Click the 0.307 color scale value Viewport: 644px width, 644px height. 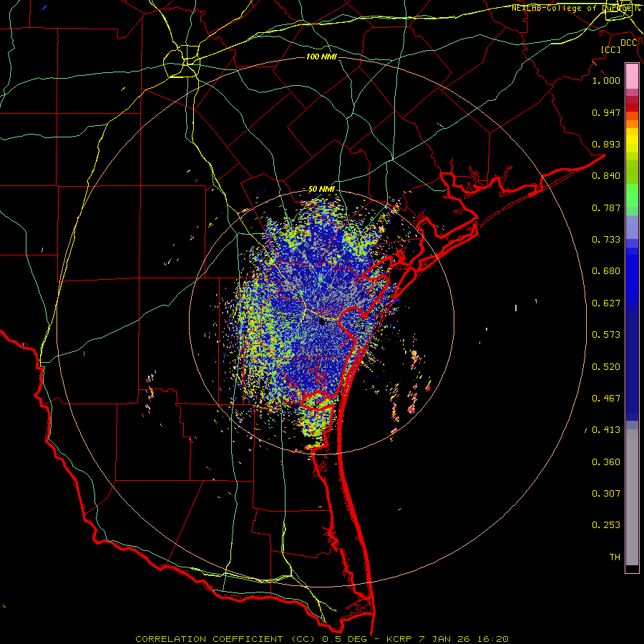[x=606, y=494]
